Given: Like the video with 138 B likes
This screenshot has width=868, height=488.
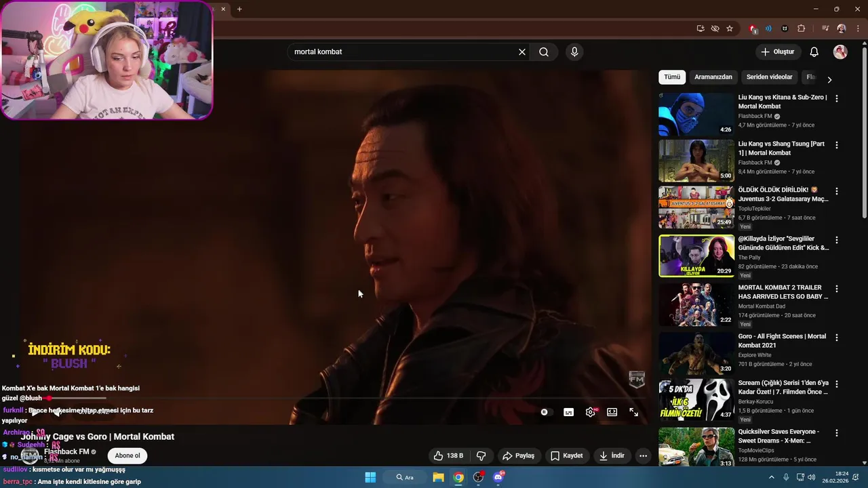Looking at the screenshot, I should [x=448, y=456].
